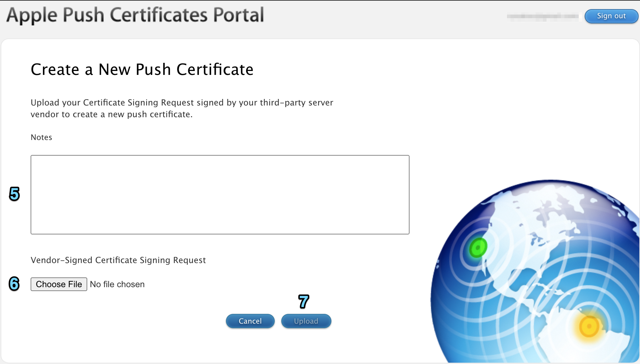Click Cancel to discard changes
Screen dimensions: 640x364
click(x=249, y=321)
